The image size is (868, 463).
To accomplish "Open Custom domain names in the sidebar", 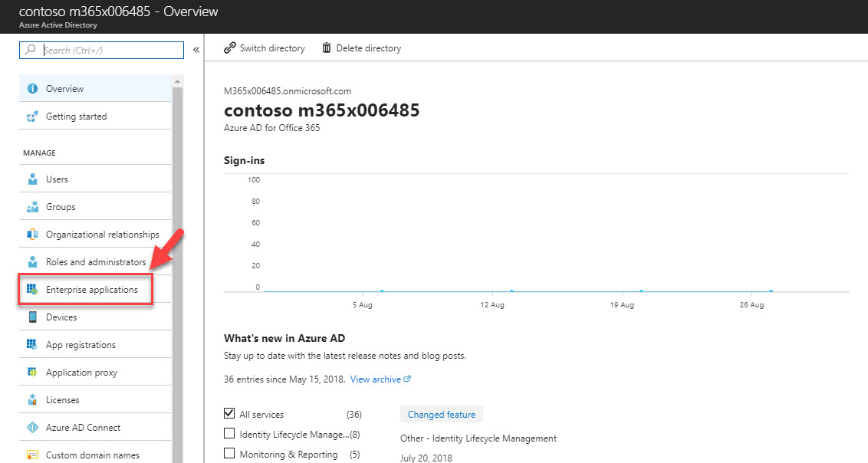I will click(x=95, y=454).
